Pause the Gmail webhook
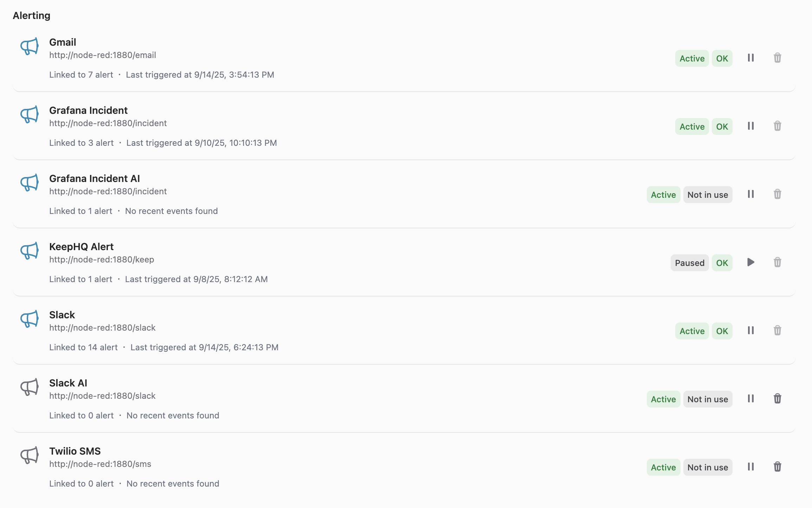The image size is (812, 508). pos(750,58)
